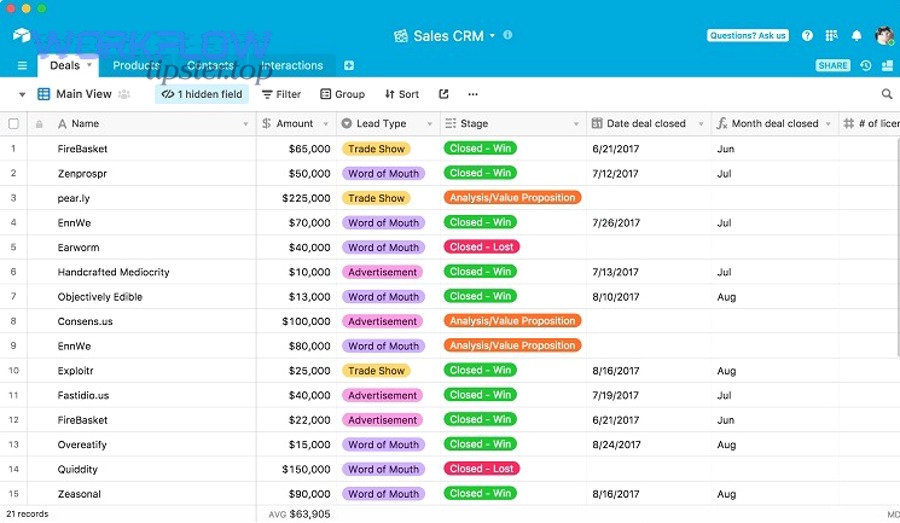
Task: Switch to the Interactions tab
Action: pyautogui.click(x=292, y=65)
